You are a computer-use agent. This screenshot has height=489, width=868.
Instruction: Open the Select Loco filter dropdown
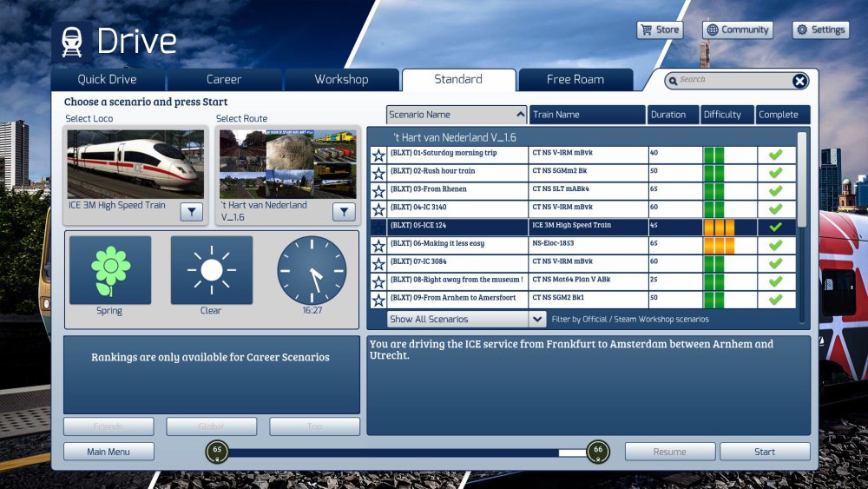coord(192,212)
